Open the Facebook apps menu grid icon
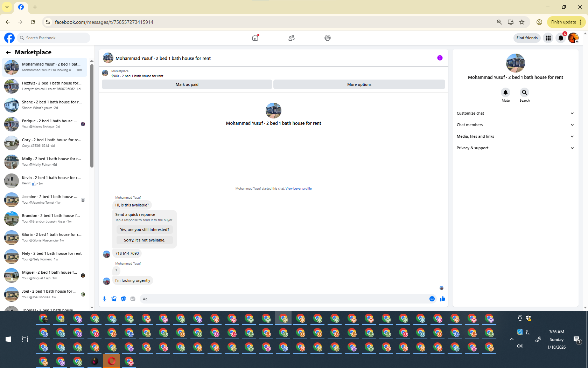The image size is (588, 368). 548,38
